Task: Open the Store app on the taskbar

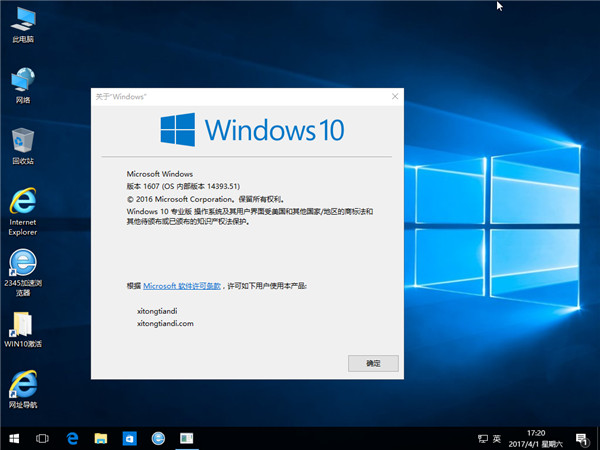Action: pos(129,439)
